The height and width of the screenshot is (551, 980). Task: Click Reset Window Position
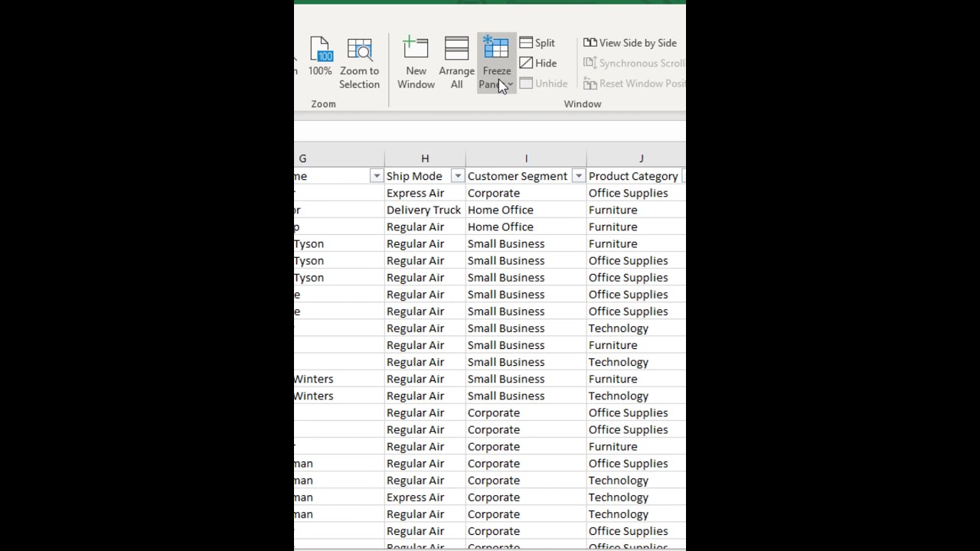click(634, 83)
